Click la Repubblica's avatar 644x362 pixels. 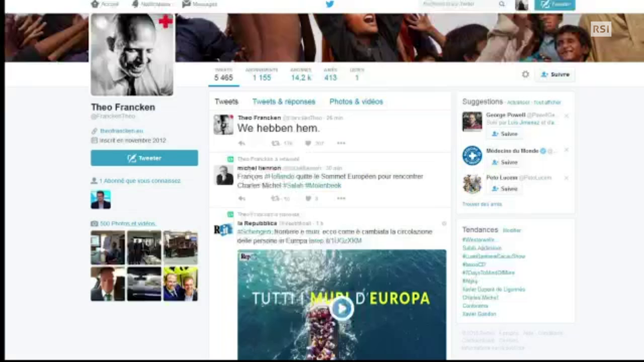pos(224,230)
